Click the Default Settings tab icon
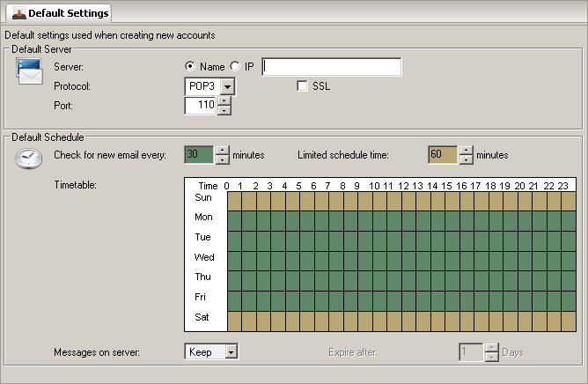This screenshot has width=588, height=384. 18,13
